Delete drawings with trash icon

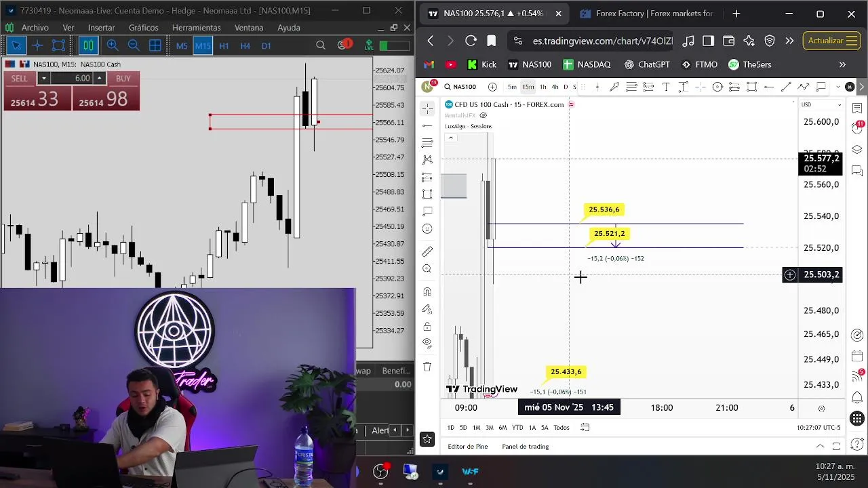427,367
